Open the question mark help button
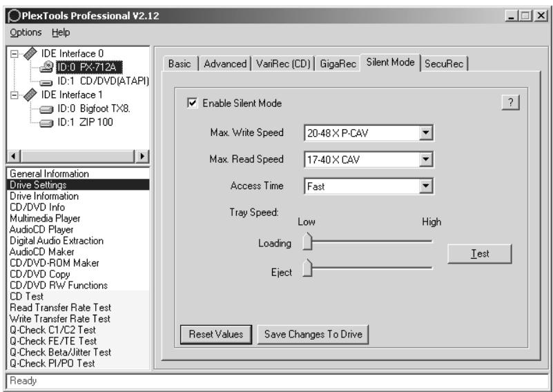 [x=510, y=103]
